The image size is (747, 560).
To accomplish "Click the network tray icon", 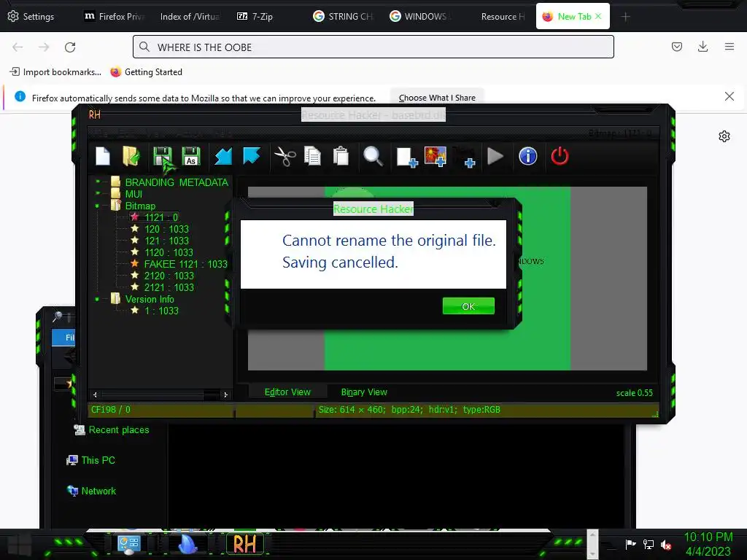I will tap(649, 544).
